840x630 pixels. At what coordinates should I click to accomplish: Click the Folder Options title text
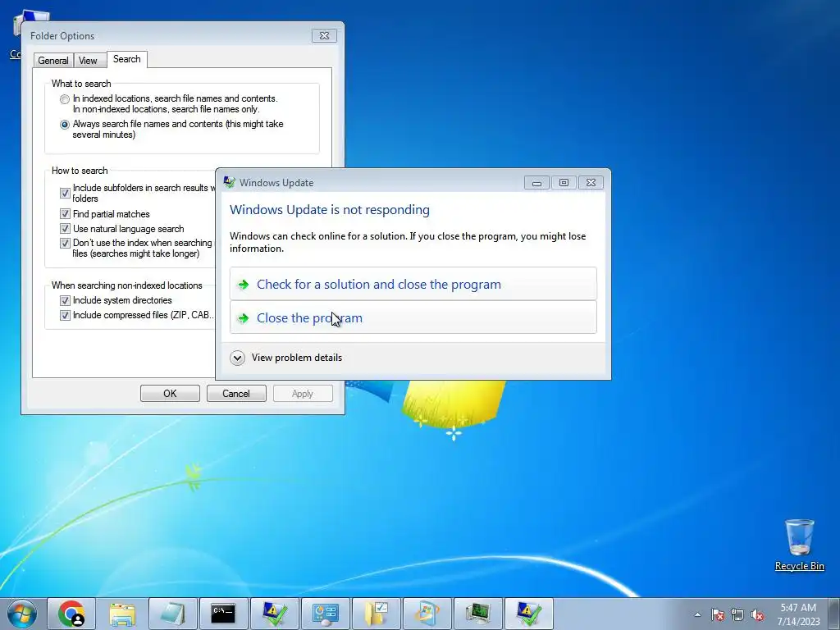point(62,36)
